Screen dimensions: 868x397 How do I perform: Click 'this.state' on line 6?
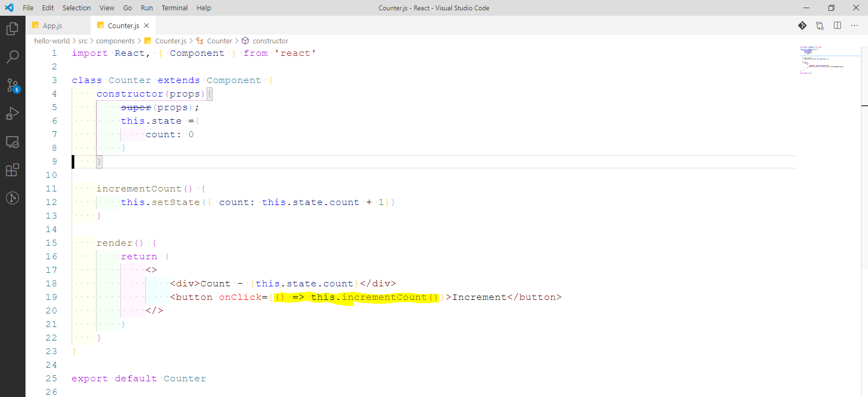tap(151, 121)
